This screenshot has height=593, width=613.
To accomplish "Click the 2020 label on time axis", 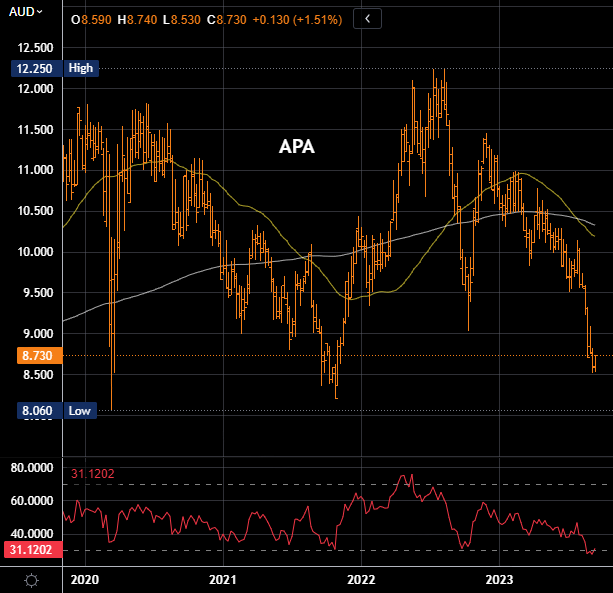I will [x=85, y=579].
